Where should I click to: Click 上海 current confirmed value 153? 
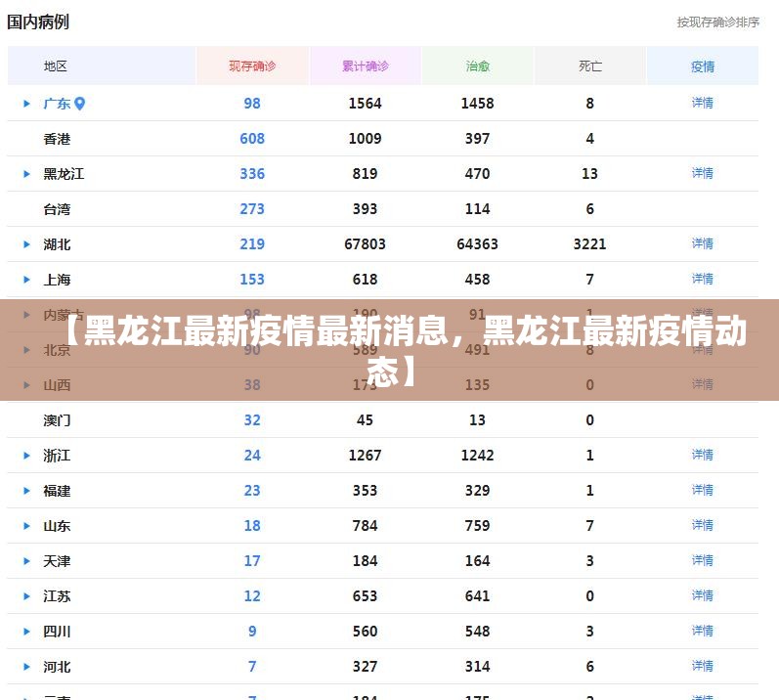click(252, 280)
